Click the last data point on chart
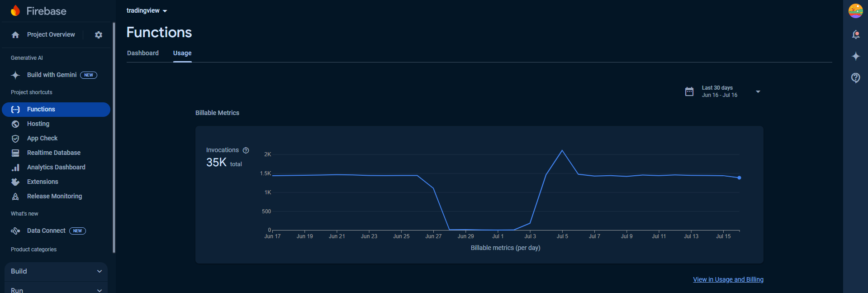This screenshot has height=293, width=868. (739, 178)
